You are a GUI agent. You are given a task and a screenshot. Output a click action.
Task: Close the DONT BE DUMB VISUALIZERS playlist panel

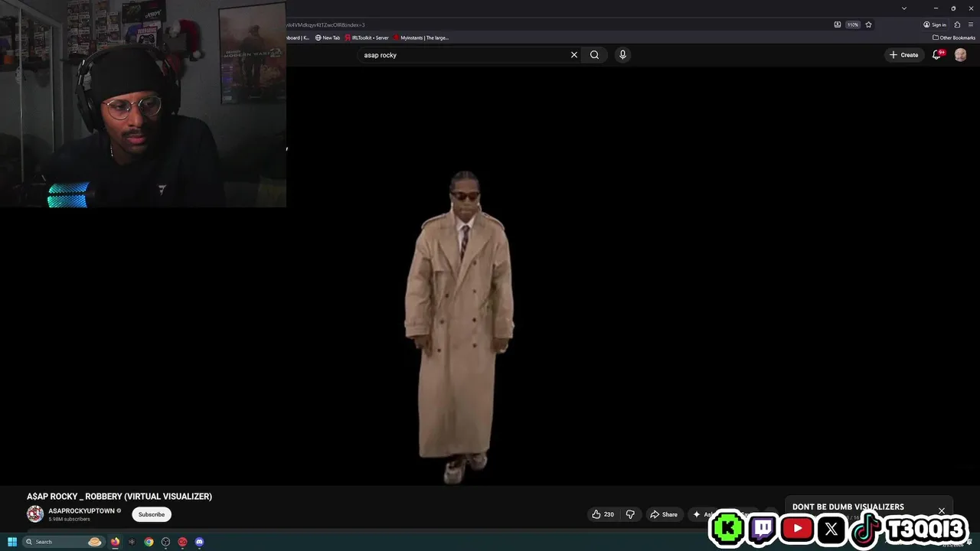pos(942,510)
